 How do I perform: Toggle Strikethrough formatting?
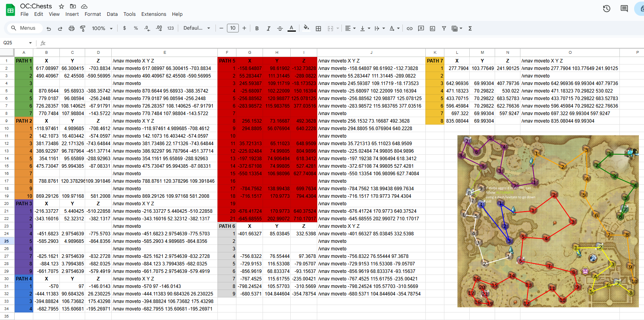pos(280,28)
